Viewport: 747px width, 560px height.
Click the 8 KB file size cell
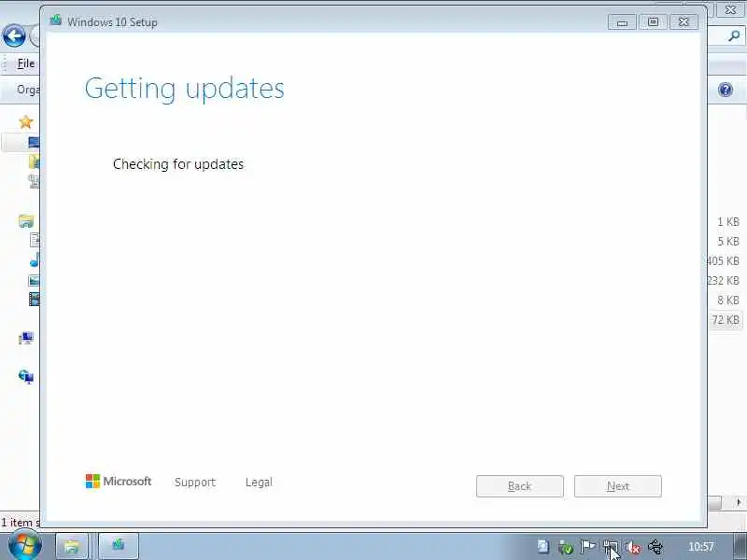(728, 300)
